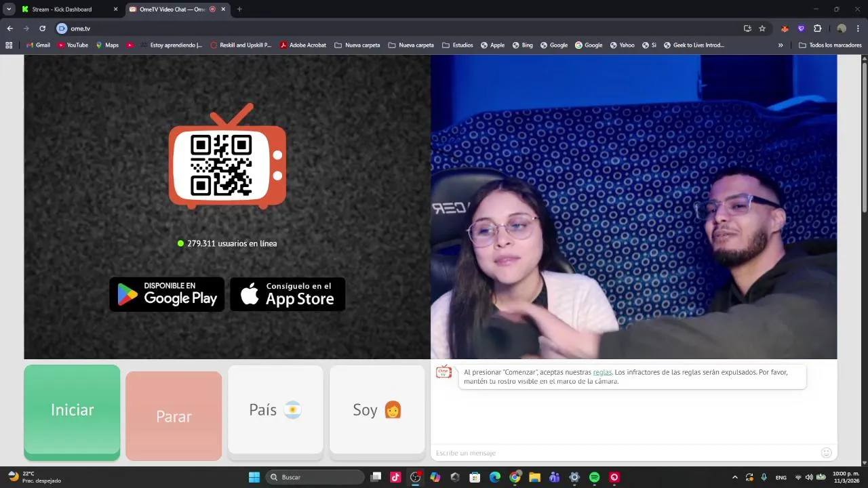Open the ENG language switcher
Image resolution: width=868 pixels, height=488 pixels.
[x=781, y=477]
